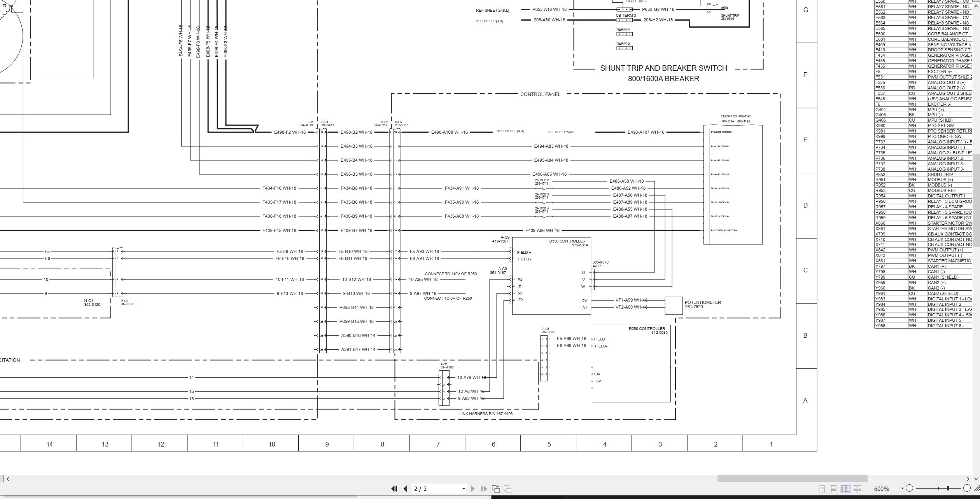Click CB TERM 3 connector label
Viewport: 980px width, 499px height.
point(626,16)
